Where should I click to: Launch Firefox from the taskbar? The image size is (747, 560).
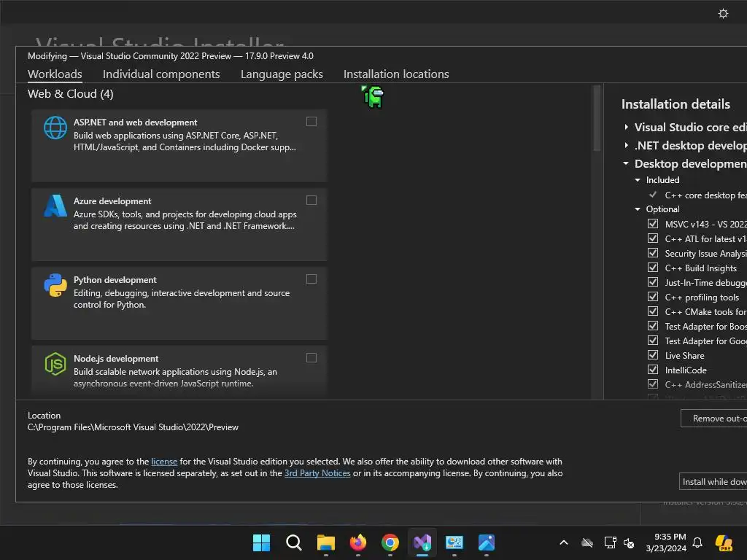pos(357,542)
